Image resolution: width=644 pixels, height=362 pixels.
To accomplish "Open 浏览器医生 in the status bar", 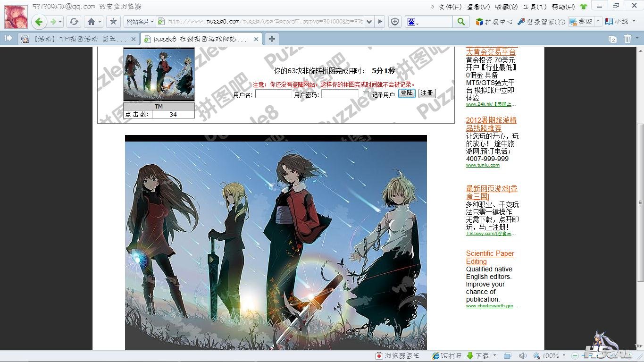I will (397, 355).
